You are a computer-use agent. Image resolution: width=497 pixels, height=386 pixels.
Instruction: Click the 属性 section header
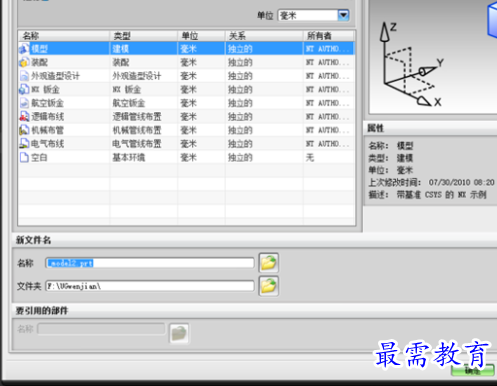[376, 128]
